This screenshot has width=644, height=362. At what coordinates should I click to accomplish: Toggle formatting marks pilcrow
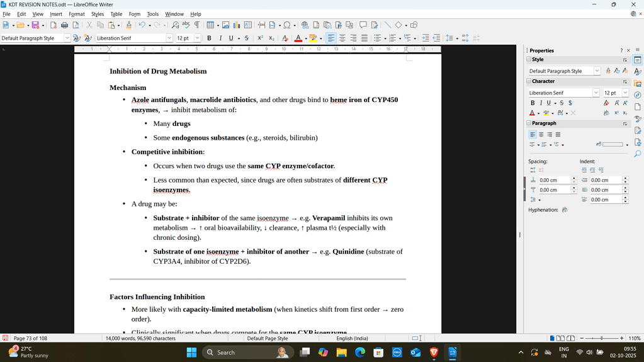pyautogui.click(x=197, y=25)
